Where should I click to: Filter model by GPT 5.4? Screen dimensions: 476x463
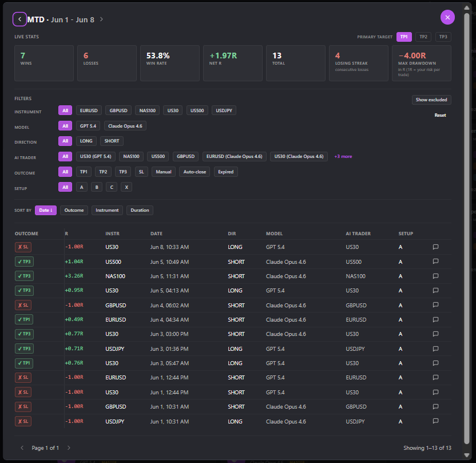[x=88, y=126]
